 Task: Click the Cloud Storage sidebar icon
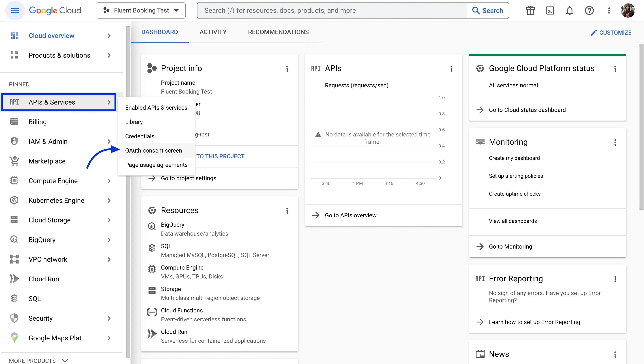(x=14, y=220)
